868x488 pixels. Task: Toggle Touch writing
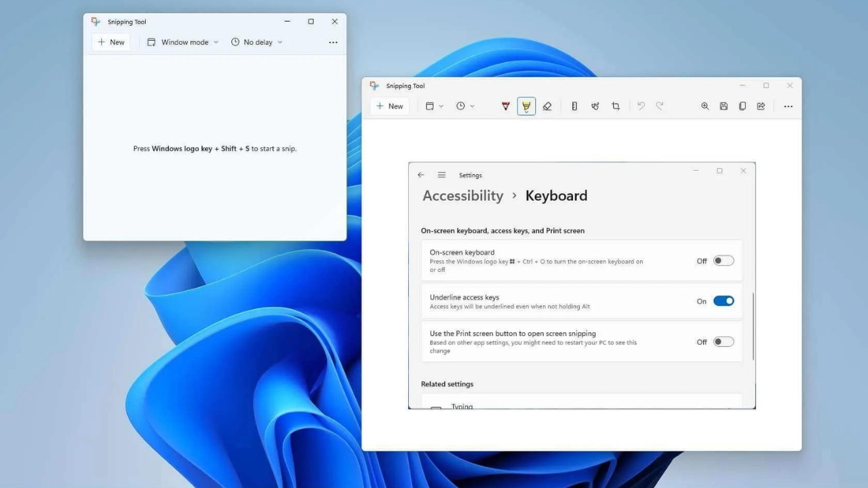click(595, 106)
